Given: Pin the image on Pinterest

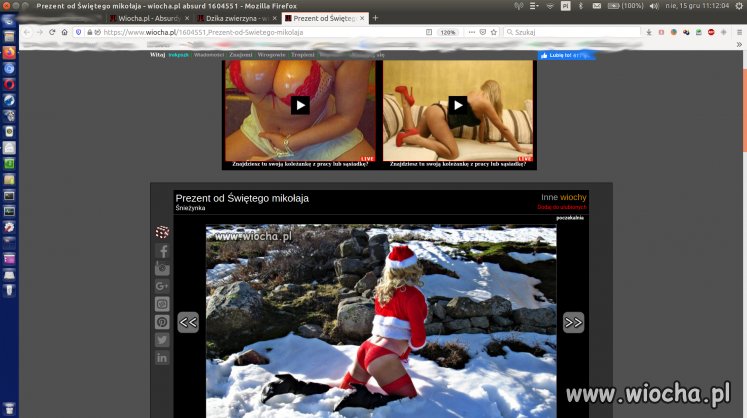Looking at the screenshot, I should 162,322.
